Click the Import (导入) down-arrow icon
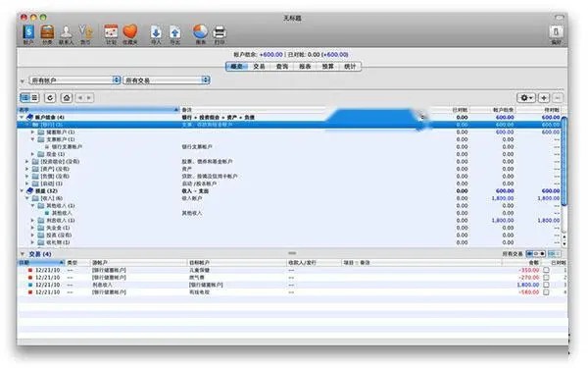 [156, 33]
